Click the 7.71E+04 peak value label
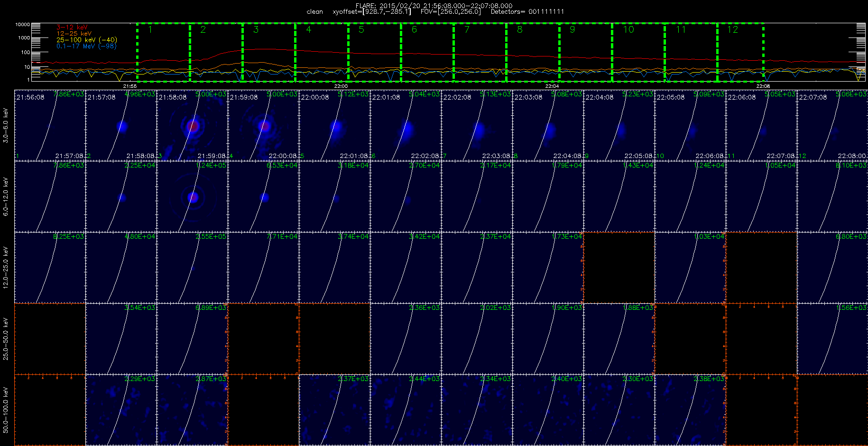Screen dimensions: 868x446 [282, 237]
